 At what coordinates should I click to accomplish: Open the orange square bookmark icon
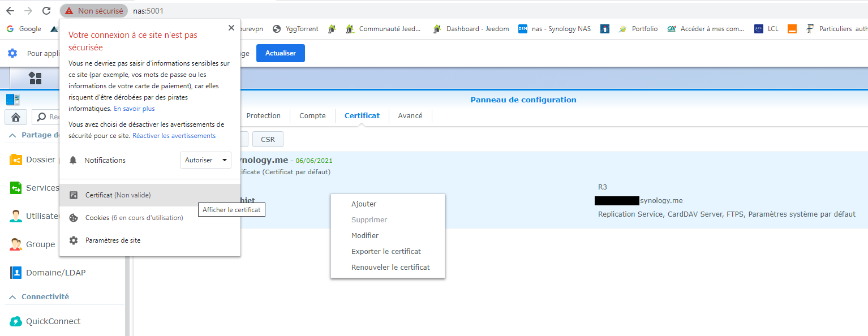792,29
